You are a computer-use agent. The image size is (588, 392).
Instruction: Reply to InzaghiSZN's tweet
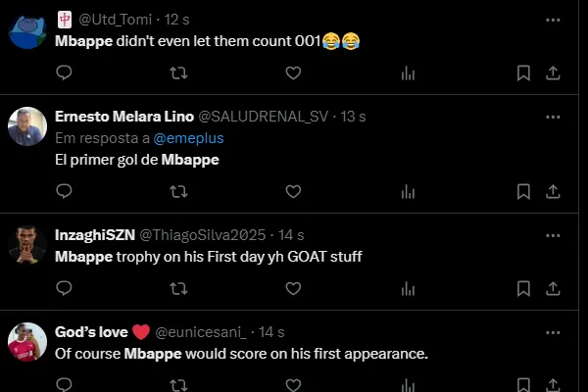(64, 288)
